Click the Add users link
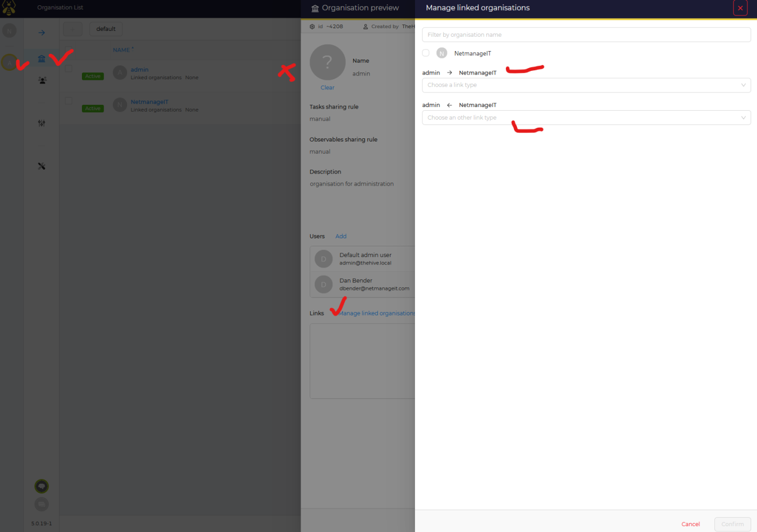Screen dimensions: 757x532 (340, 236)
